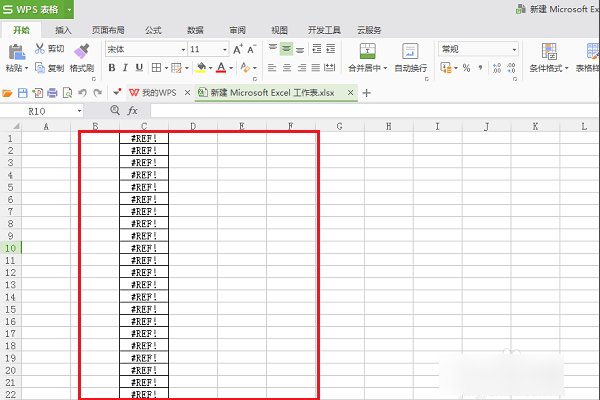Expand the Paste options arrow

[26, 69]
